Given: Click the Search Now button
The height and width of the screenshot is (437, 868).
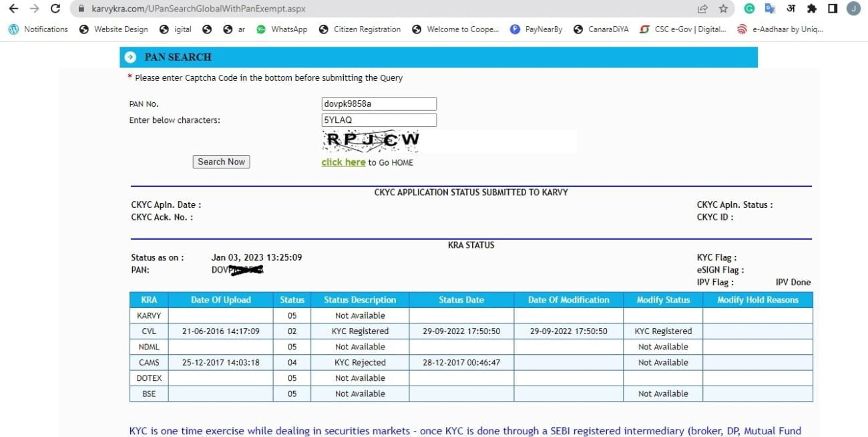Looking at the screenshot, I should click(x=221, y=161).
